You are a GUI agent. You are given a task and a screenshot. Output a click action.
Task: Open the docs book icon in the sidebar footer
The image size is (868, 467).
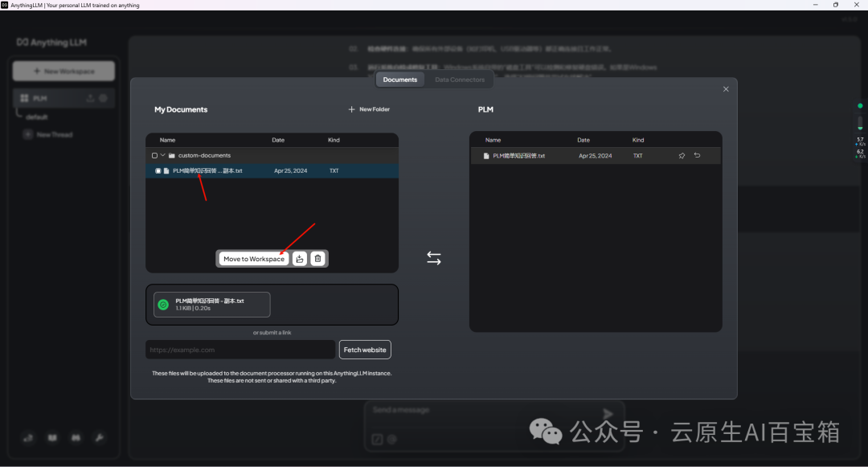(52, 438)
